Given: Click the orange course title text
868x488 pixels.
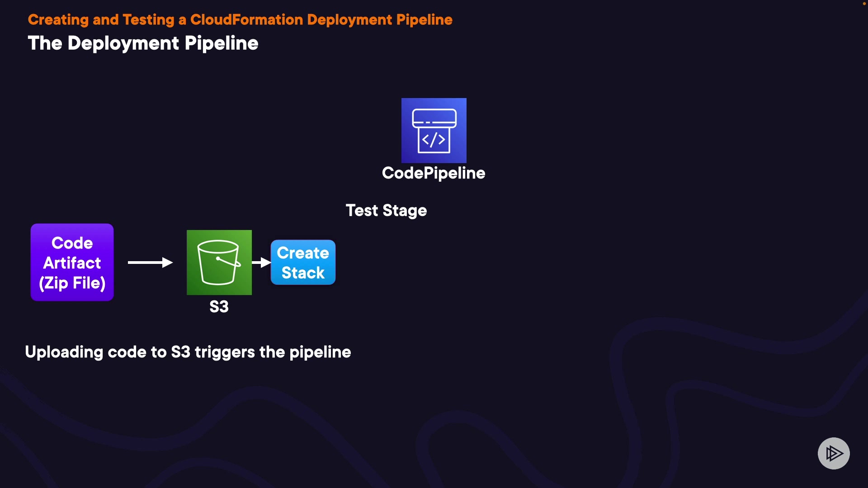Looking at the screenshot, I should click(x=240, y=20).
